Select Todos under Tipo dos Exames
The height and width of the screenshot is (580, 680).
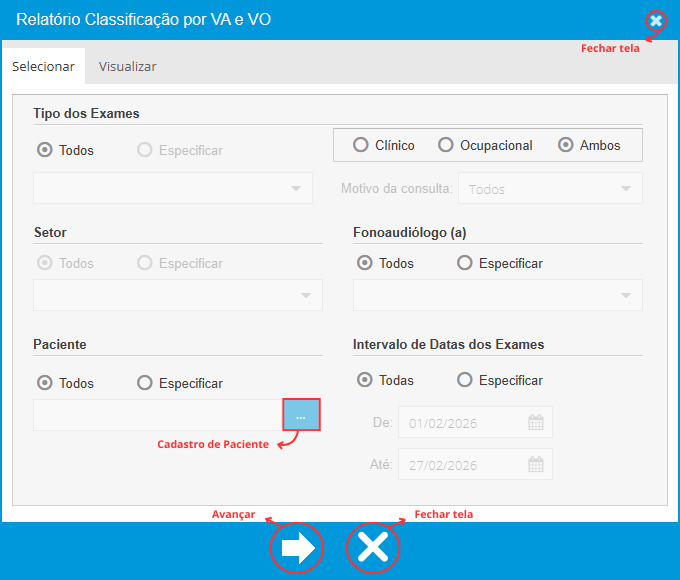tap(44, 150)
